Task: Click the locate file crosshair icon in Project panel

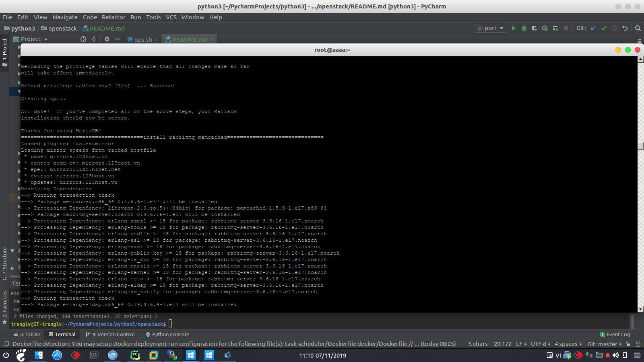Action: click(x=83, y=39)
